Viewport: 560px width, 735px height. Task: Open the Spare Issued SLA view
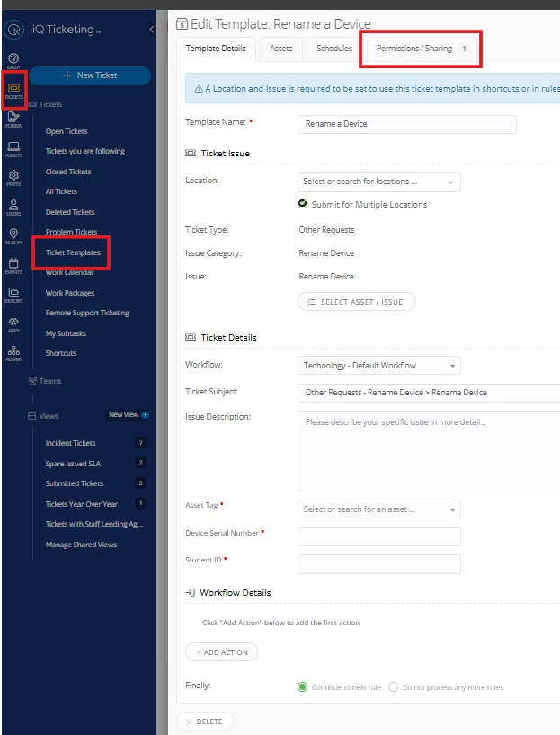[x=73, y=464]
